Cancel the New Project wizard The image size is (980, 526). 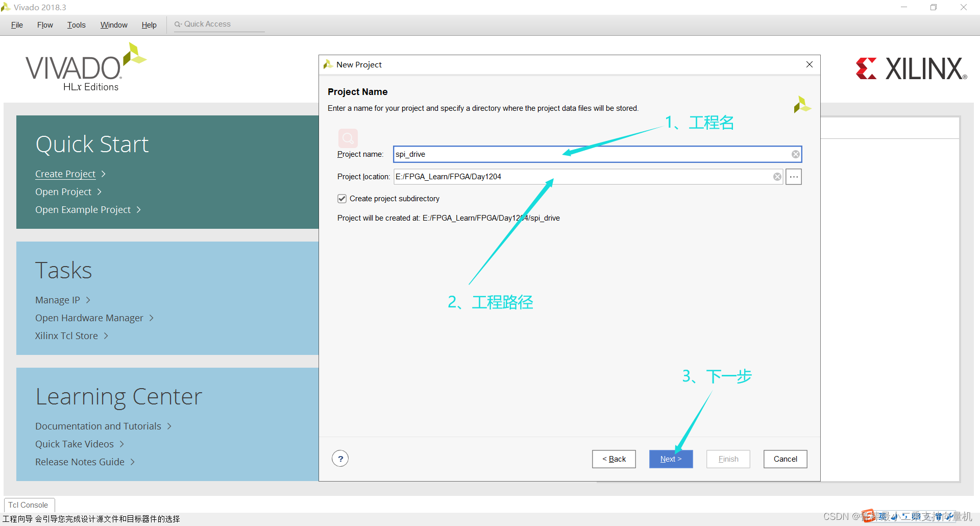(786, 459)
